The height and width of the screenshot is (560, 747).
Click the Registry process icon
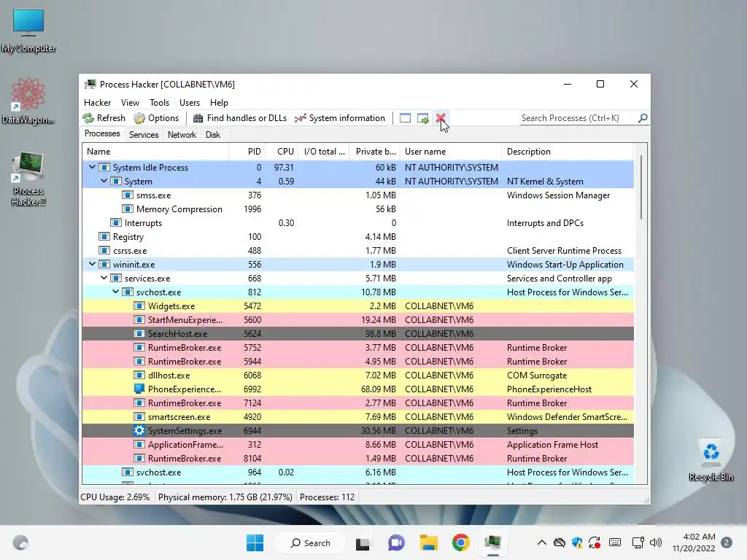tap(104, 236)
